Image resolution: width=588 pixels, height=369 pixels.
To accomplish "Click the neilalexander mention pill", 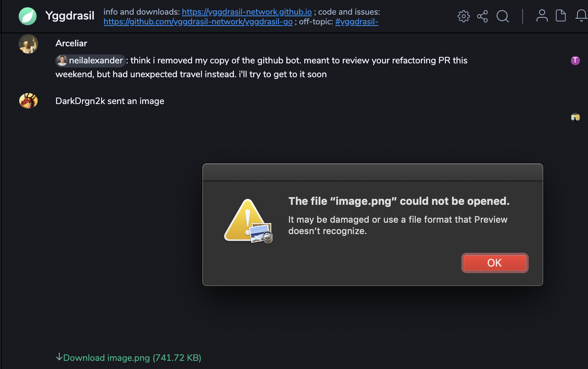I will tap(90, 61).
